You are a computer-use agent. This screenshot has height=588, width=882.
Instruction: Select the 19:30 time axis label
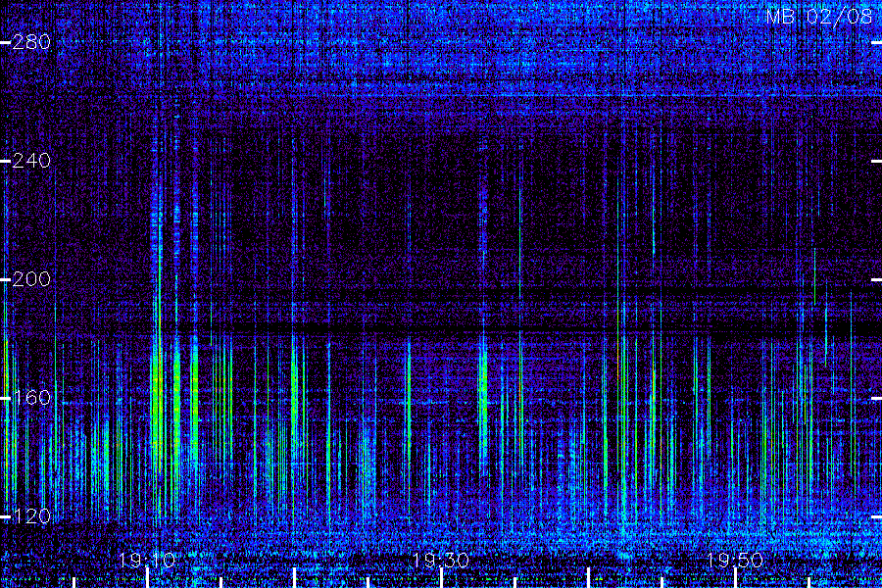tap(441, 561)
